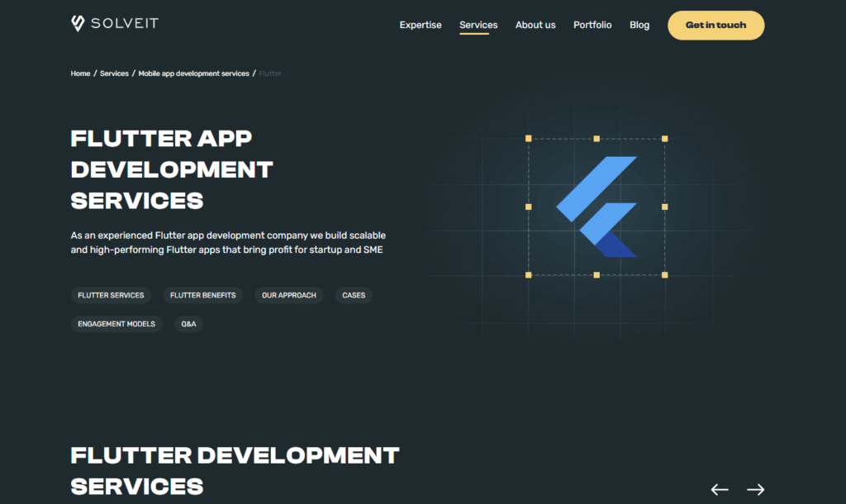
Task: Open Services breadcrumb link
Action: pyautogui.click(x=114, y=74)
